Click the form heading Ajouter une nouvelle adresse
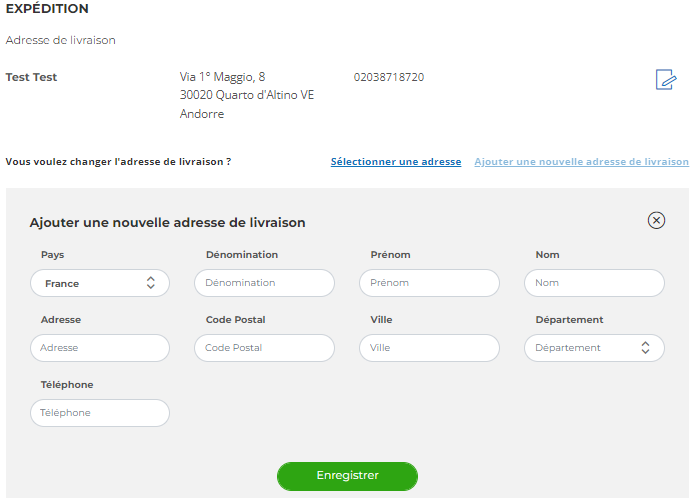Viewport: 694px width, 498px height. tap(167, 223)
